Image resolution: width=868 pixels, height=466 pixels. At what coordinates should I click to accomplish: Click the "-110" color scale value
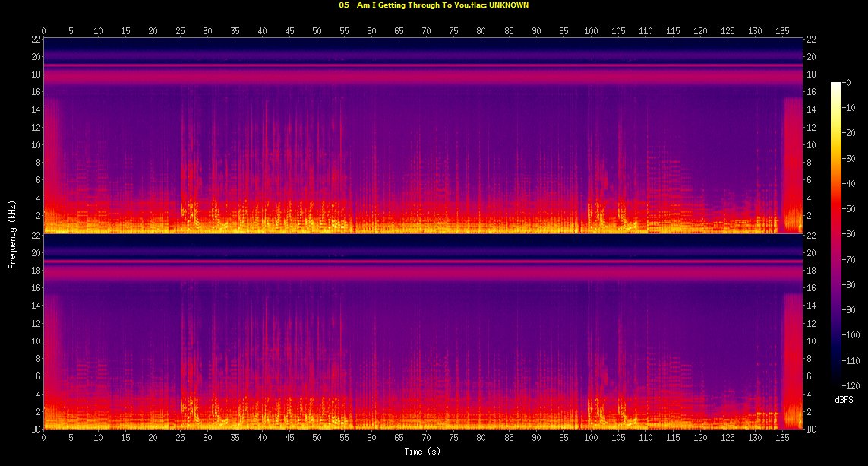click(x=851, y=361)
